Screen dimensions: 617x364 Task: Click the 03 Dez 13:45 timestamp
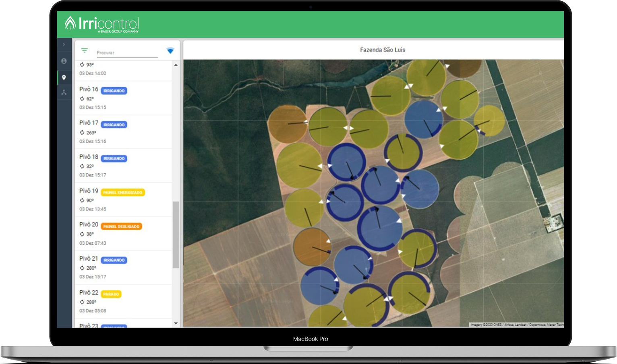(93, 209)
